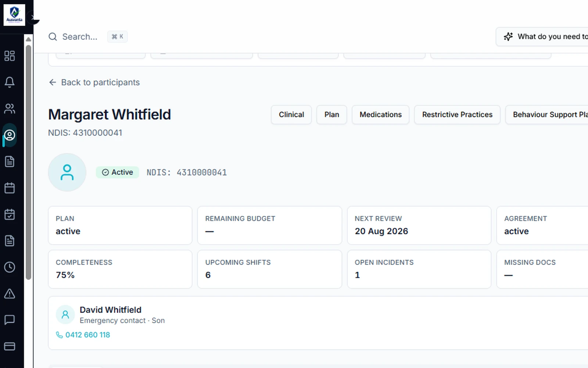Image resolution: width=588 pixels, height=368 pixels.
Task: Click the Next Review 20 Aug 2026 card
Action: coord(419,226)
